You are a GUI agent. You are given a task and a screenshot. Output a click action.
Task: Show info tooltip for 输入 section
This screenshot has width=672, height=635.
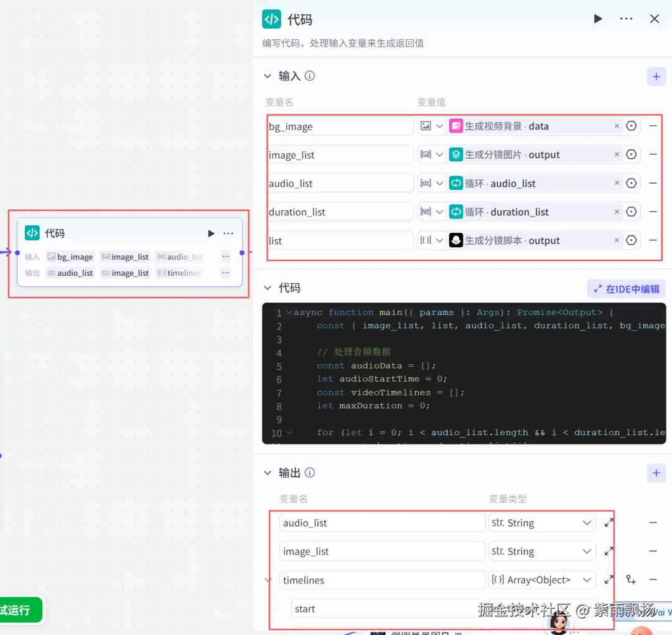(x=309, y=76)
